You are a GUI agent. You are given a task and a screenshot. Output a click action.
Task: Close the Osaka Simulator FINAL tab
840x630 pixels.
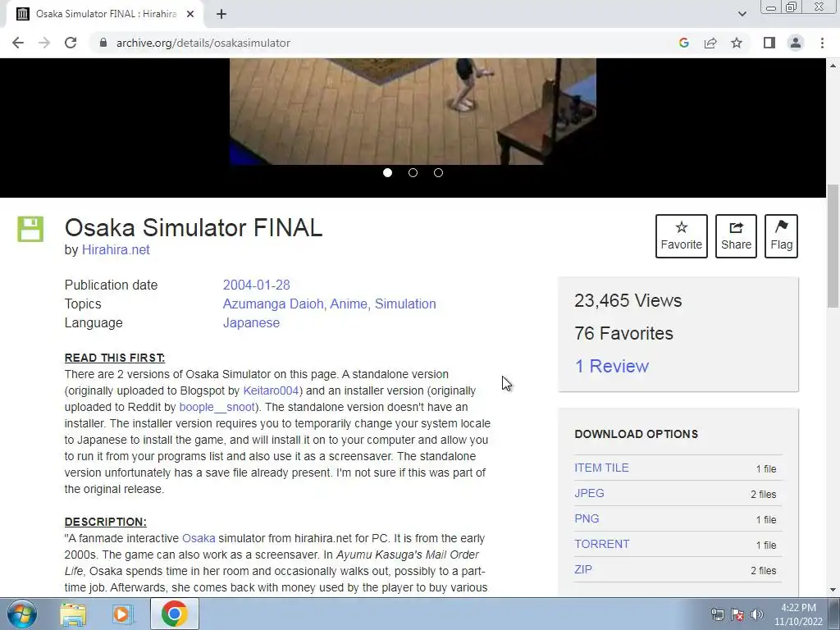(190, 14)
